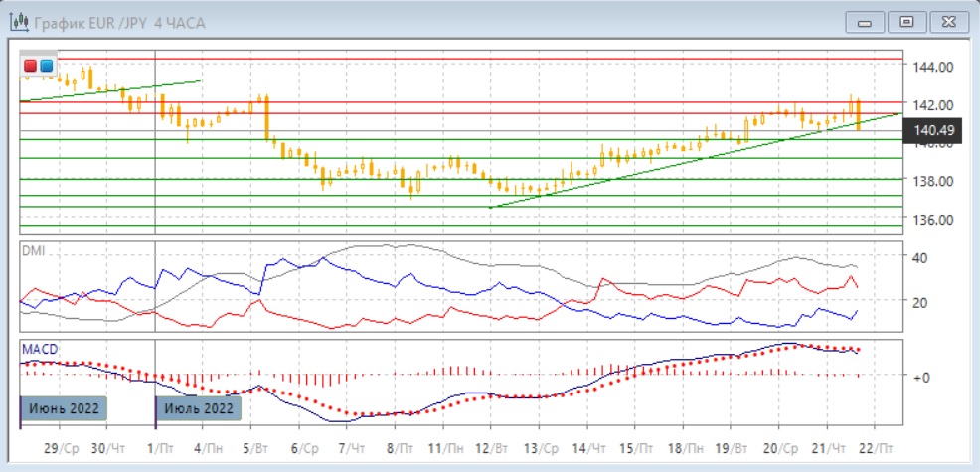Click the blue square icon on chart
The image size is (980, 472).
pos(47,65)
